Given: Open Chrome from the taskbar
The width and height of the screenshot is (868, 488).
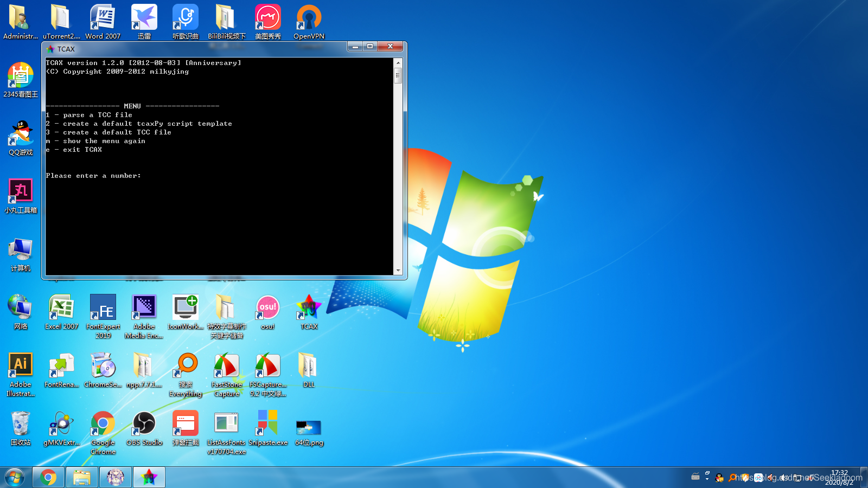Looking at the screenshot, I should 48,478.
